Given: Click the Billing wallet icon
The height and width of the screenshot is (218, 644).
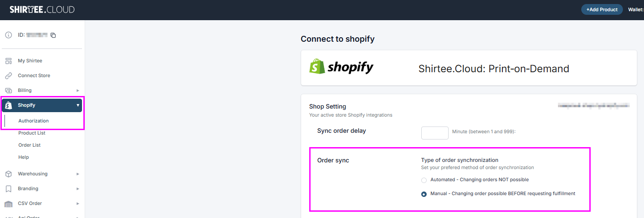Looking at the screenshot, I should pyautogui.click(x=8, y=90).
